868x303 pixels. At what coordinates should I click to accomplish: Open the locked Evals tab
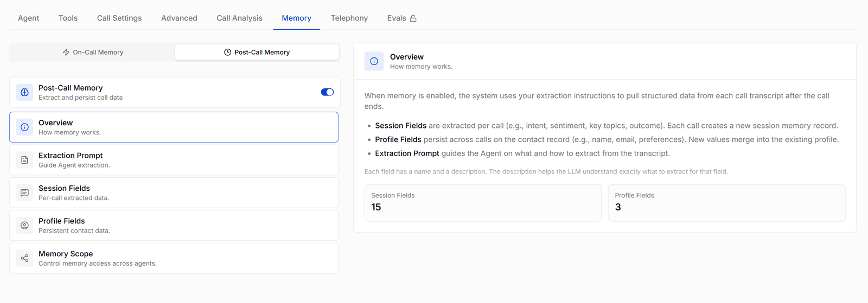pos(401,18)
